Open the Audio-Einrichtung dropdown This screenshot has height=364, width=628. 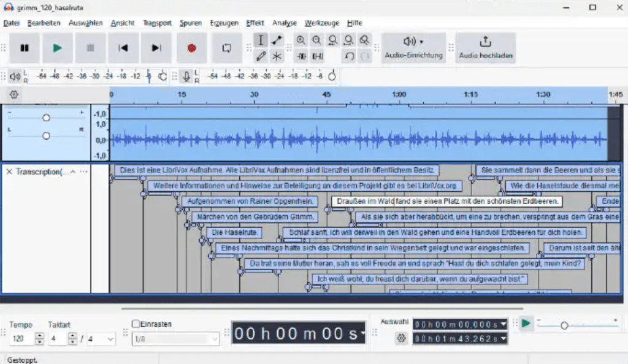click(414, 48)
